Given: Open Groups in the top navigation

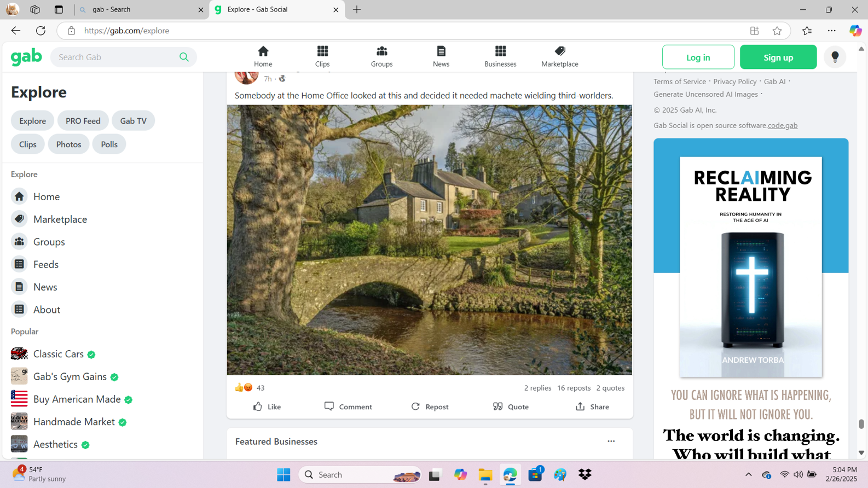Looking at the screenshot, I should point(381,57).
